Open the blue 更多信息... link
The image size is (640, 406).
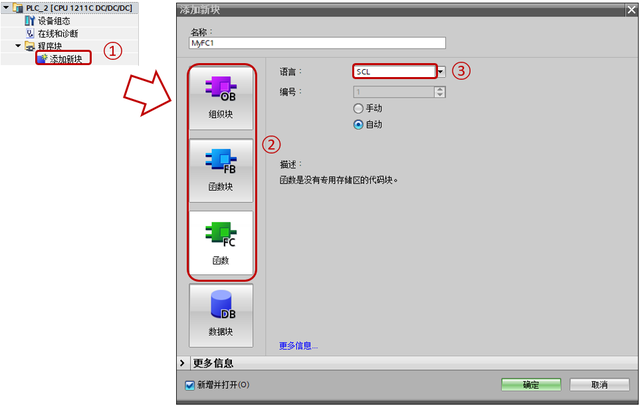pyautogui.click(x=298, y=346)
